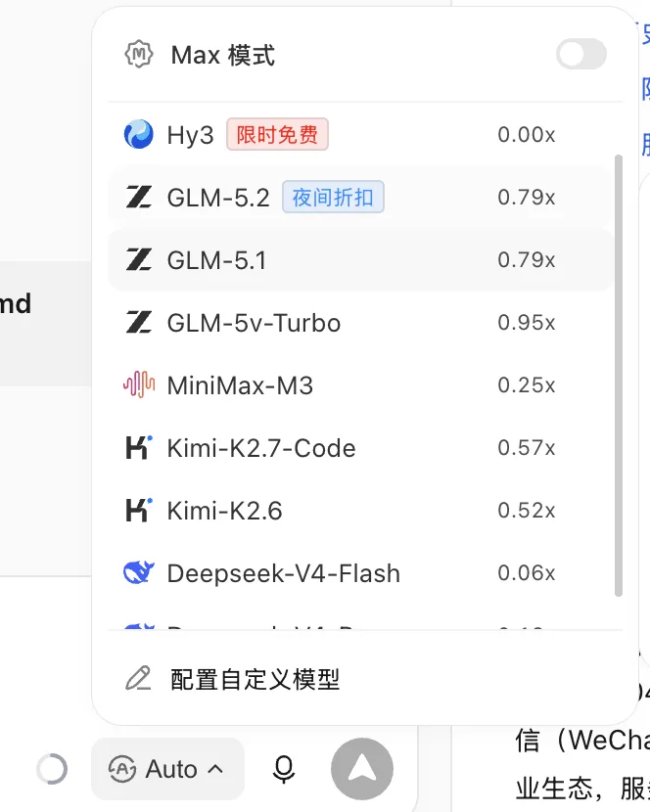Click the pencil icon for custom model
This screenshot has height=812, width=650.
138,678
